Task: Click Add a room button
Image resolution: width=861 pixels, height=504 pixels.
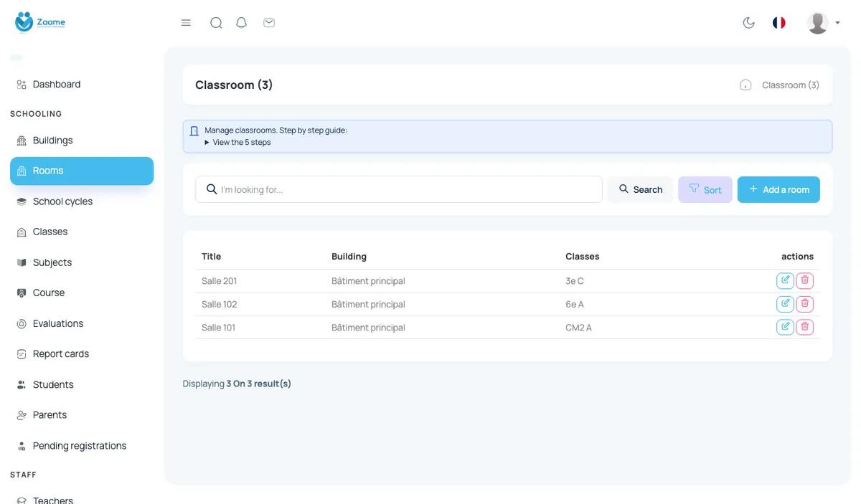Action: tap(778, 189)
